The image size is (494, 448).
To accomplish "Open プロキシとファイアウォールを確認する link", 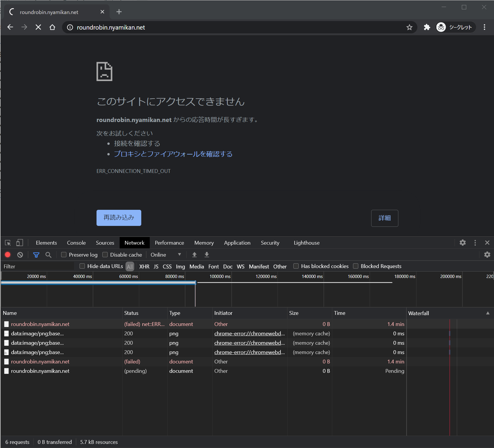I will pyautogui.click(x=173, y=154).
